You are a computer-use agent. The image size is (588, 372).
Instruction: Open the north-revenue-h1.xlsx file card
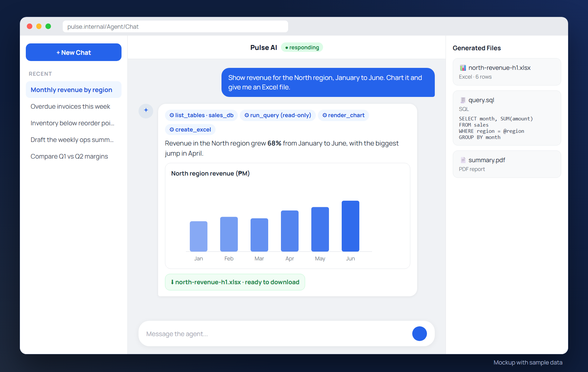pyautogui.click(x=507, y=72)
